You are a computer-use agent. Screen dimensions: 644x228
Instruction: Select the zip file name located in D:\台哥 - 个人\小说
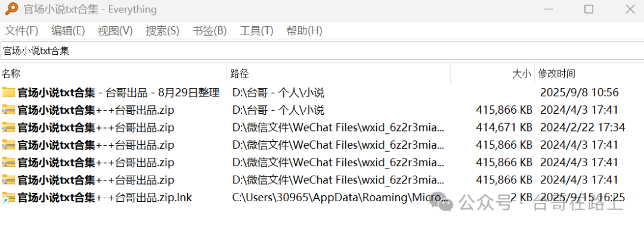click(95, 110)
